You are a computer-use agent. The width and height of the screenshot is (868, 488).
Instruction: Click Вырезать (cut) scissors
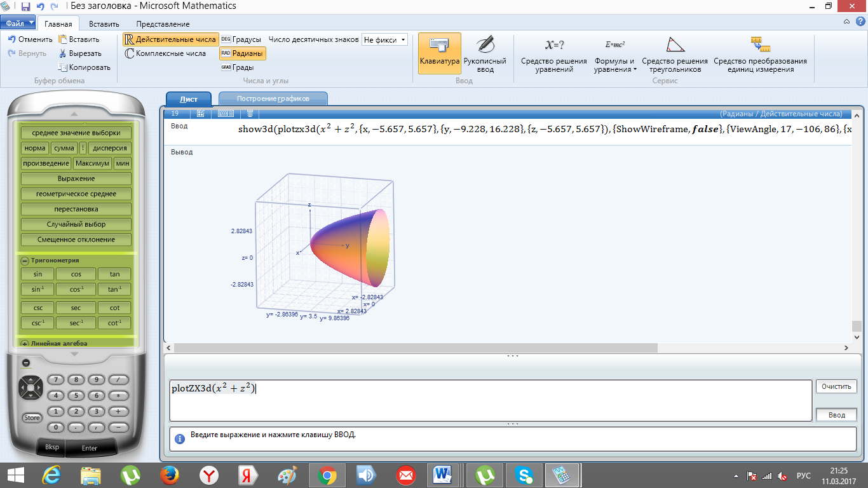[x=80, y=53]
